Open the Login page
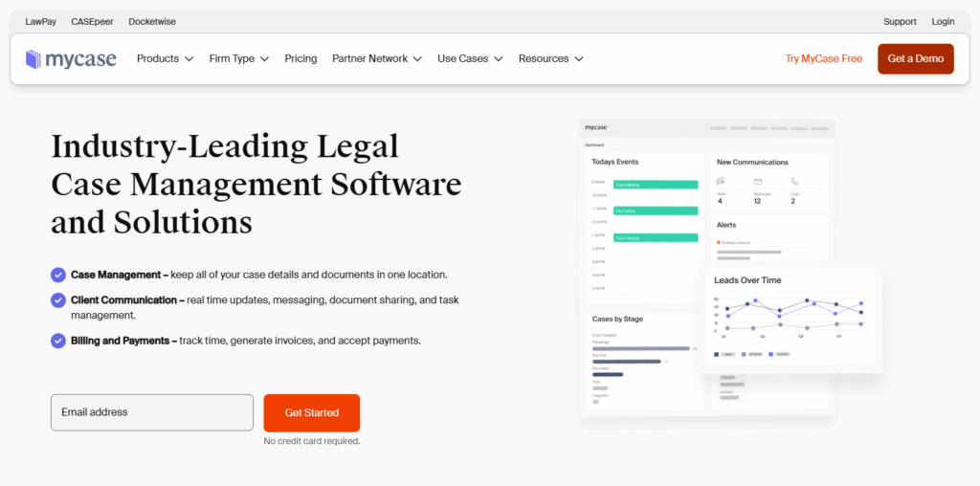Screen dimensions: 980x486 943,21
